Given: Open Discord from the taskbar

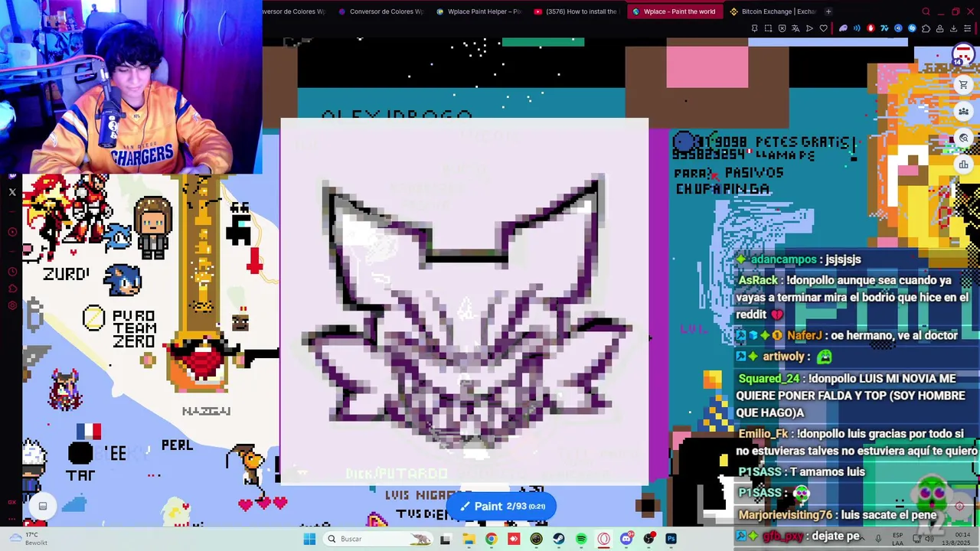Looking at the screenshot, I should point(626,539).
